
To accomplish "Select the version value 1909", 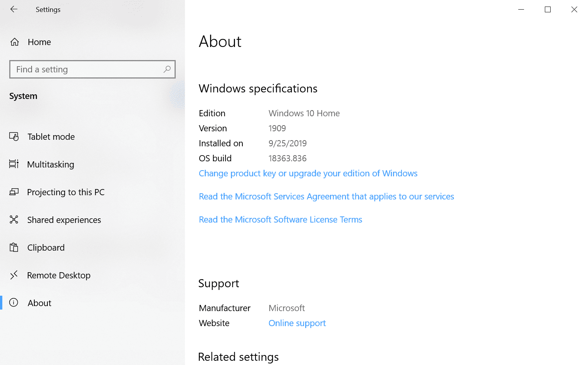I will (277, 128).
